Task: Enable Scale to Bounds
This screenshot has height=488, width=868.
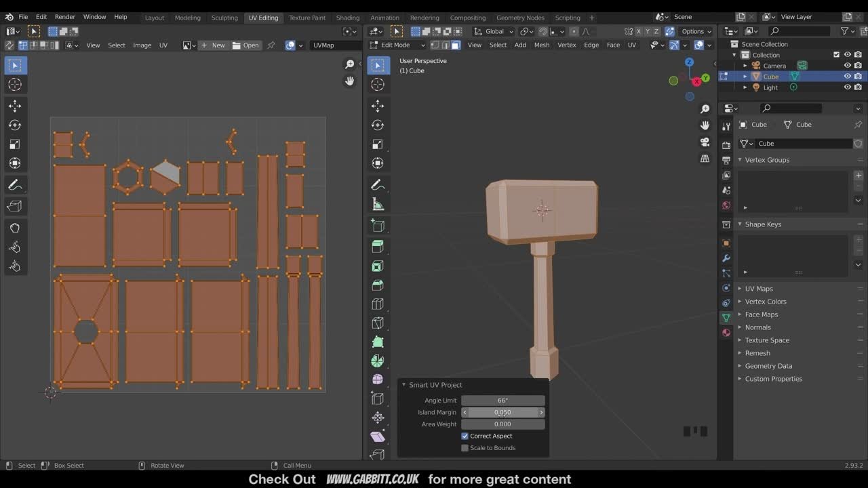Action: click(465, 447)
